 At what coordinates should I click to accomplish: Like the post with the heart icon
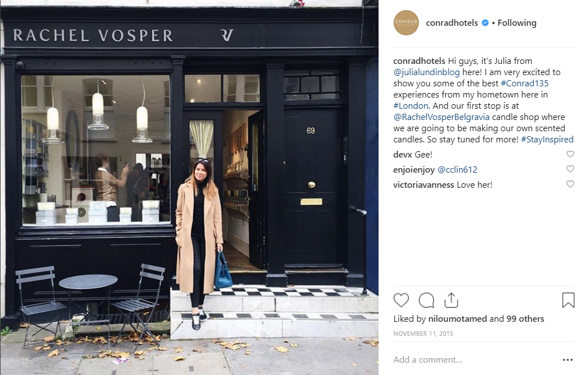pos(401,300)
